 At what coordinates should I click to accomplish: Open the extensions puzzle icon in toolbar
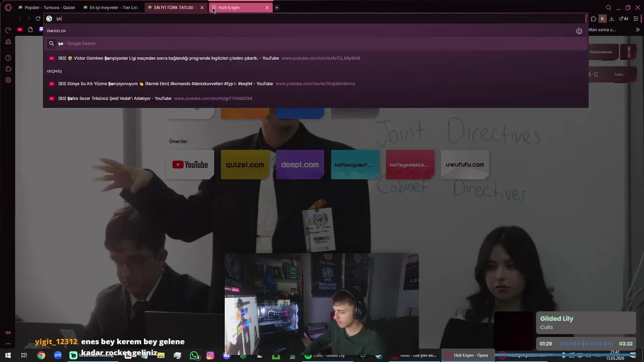(x=593, y=19)
